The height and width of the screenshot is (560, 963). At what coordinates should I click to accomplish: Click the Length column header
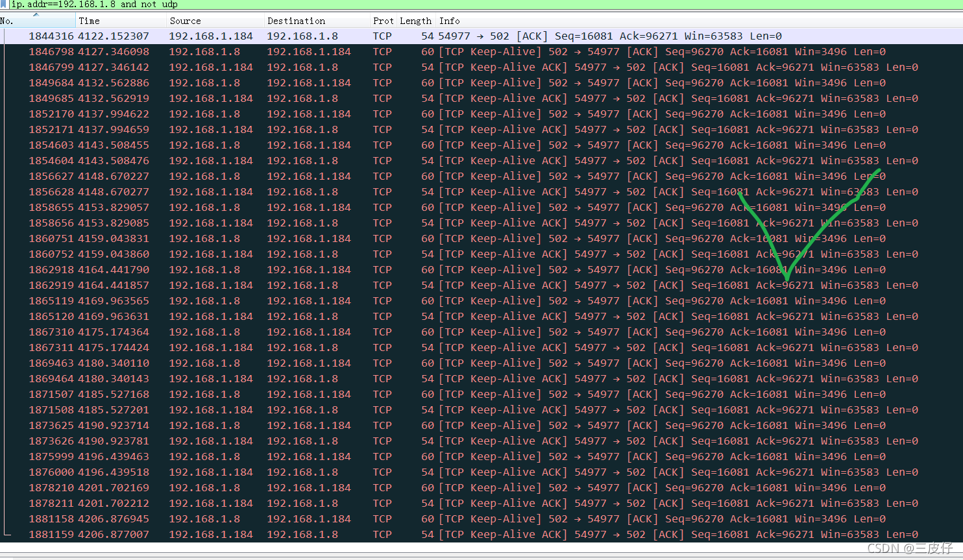(416, 21)
